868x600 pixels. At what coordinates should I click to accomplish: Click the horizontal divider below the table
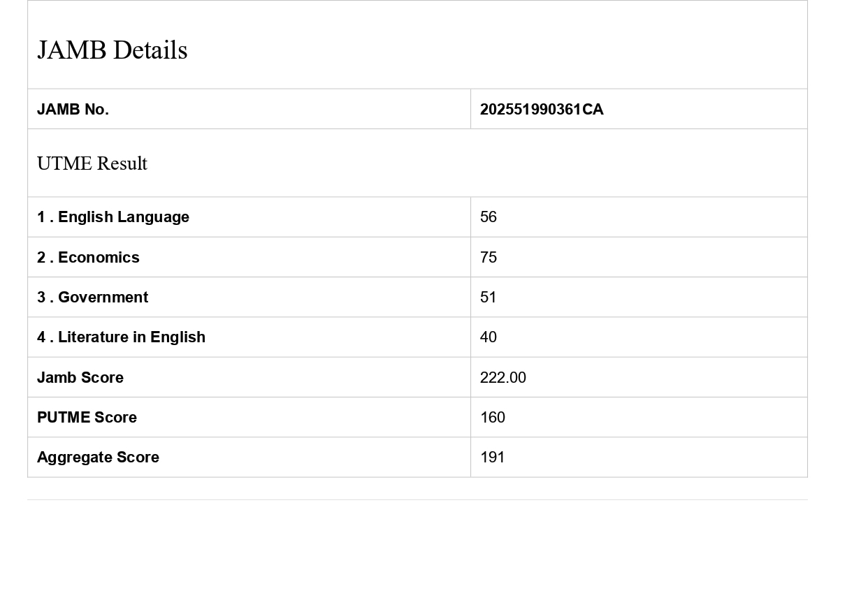pyautogui.click(x=417, y=499)
